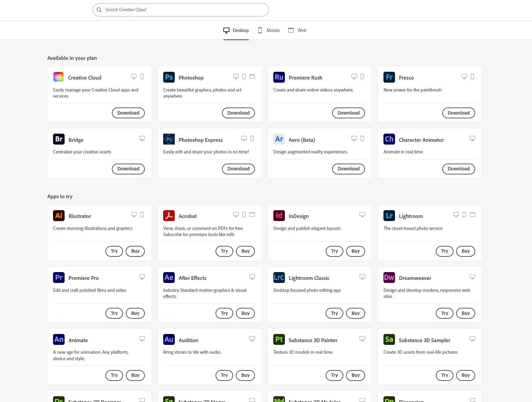
Task: Click the Photoshop Express icon
Action: click(169, 139)
